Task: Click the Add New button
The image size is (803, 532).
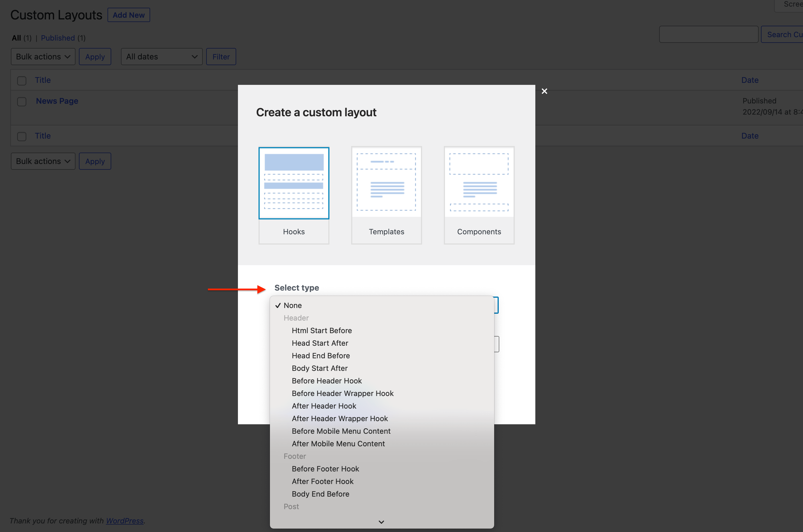Action: pos(128,15)
